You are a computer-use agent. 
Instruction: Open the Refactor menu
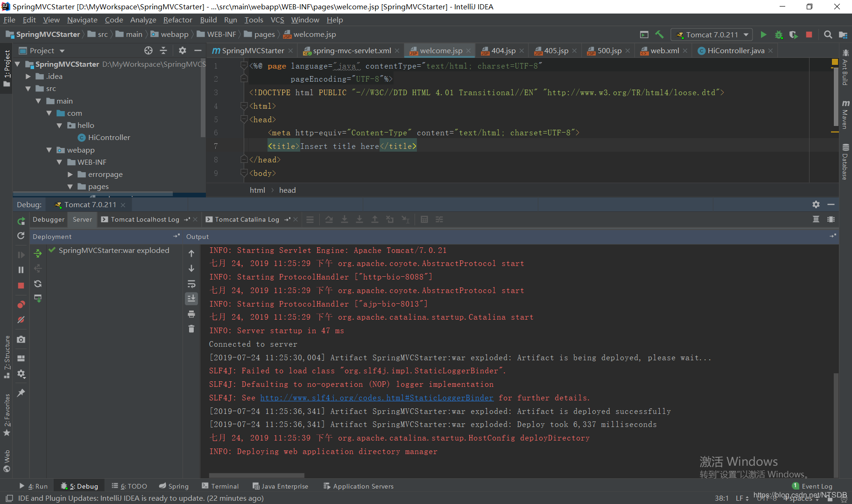[x=177, y=20]
